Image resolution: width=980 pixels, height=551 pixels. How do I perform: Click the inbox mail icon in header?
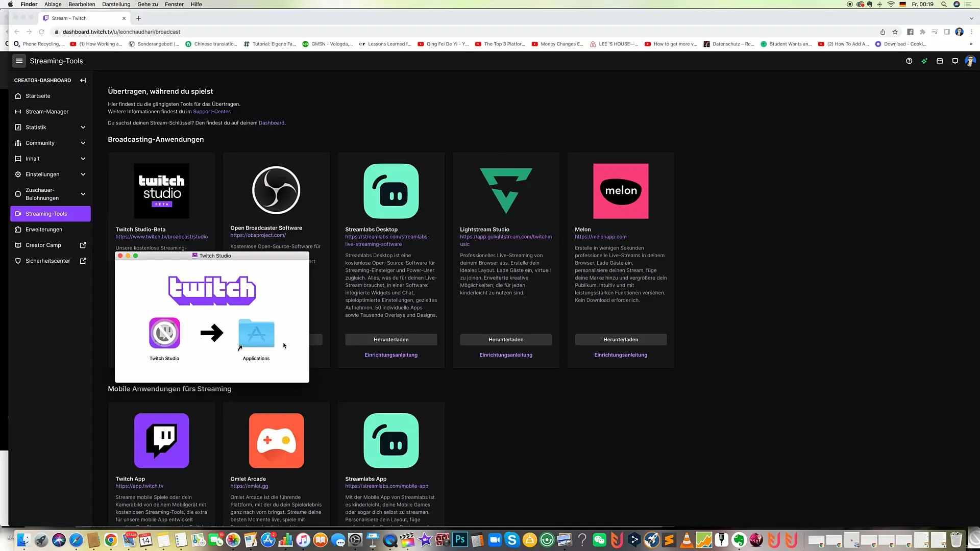[x=940, y=61]
